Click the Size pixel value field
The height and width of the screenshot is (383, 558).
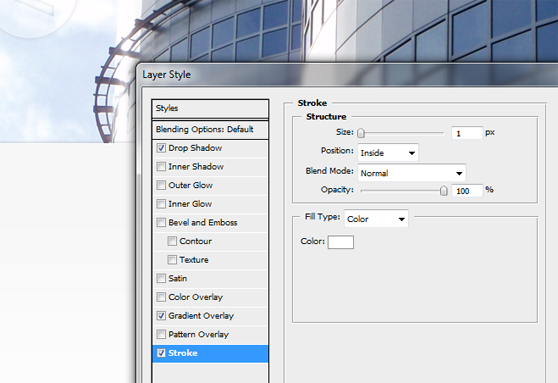467,133
